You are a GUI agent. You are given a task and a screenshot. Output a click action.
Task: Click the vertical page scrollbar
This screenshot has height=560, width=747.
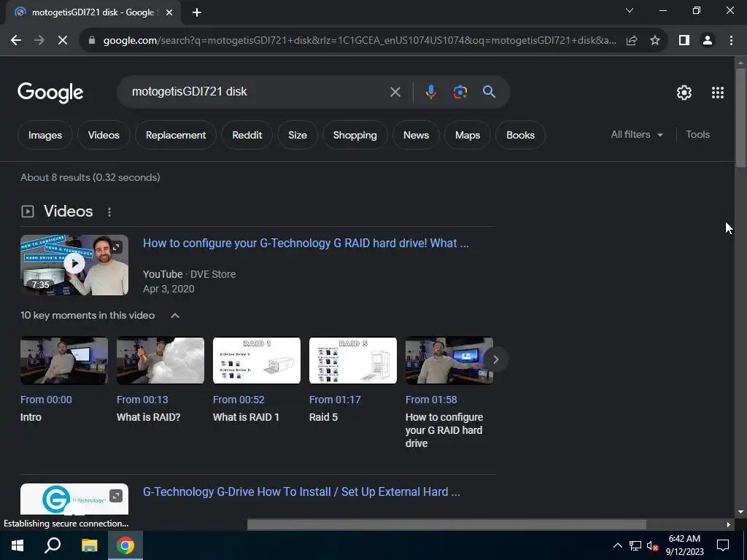coord(740,119)
